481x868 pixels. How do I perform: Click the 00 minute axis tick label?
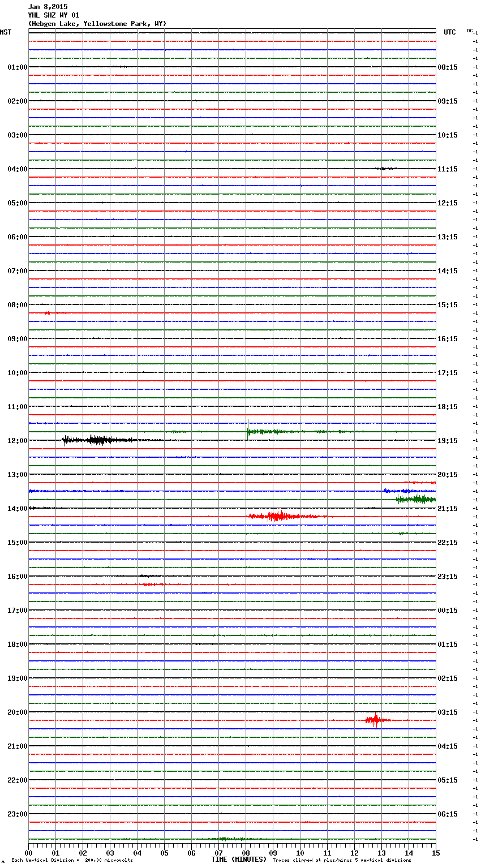(29, 853)
